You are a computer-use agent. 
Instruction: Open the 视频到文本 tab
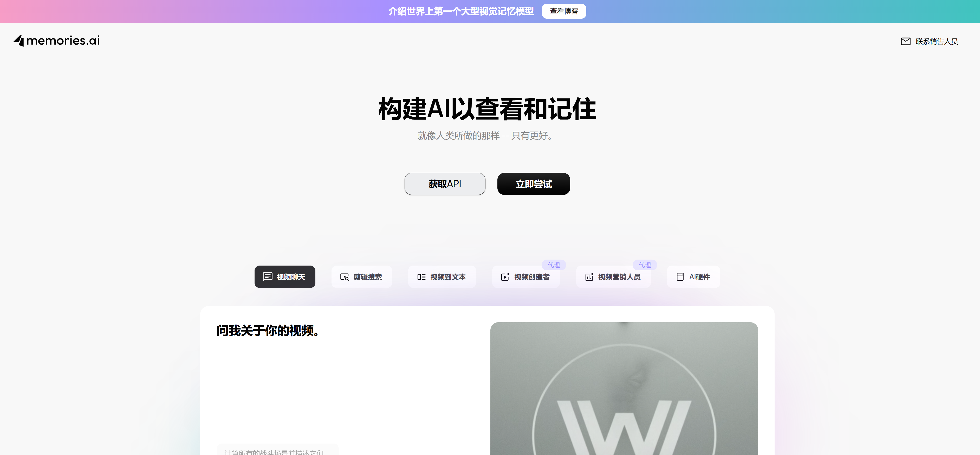click(x=442, y=277)
